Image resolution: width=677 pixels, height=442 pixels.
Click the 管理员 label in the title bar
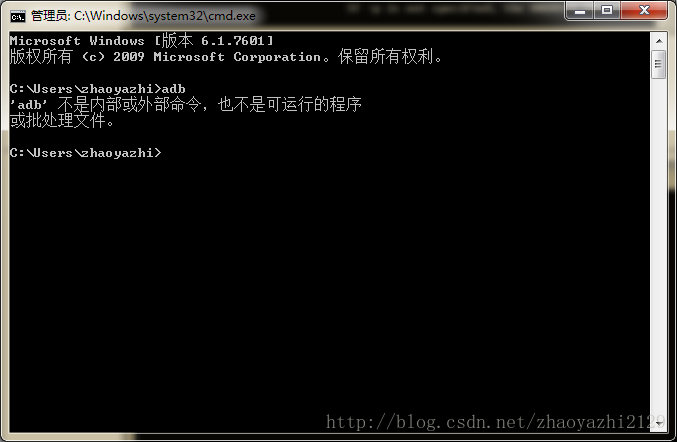[x=48, y=16]
